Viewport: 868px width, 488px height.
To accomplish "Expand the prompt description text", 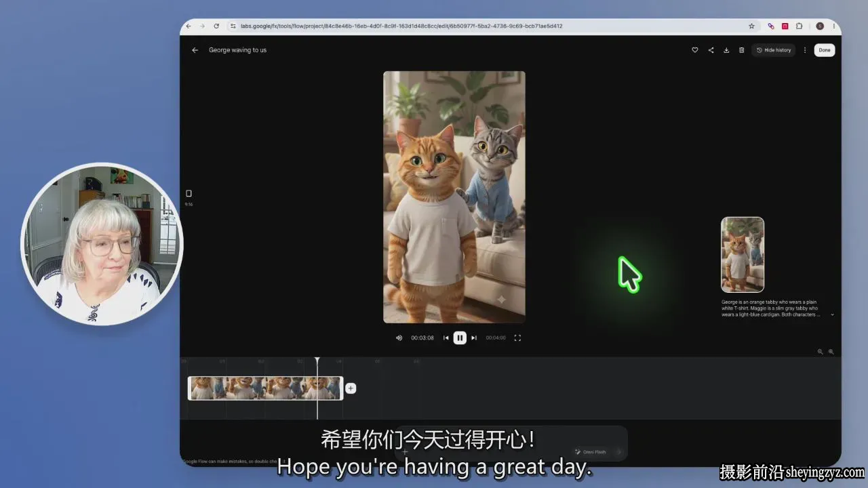I will pyautogui.click(x=832, y=314).
